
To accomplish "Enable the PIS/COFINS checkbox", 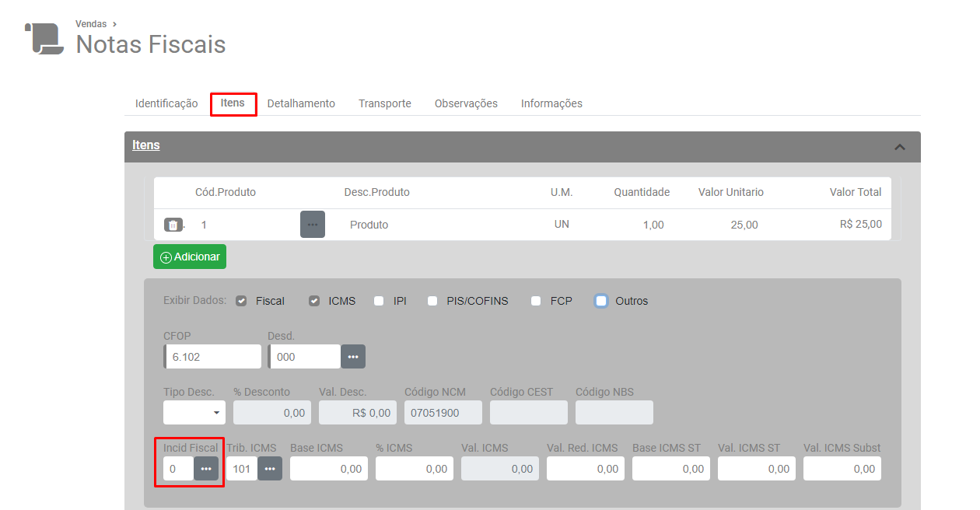I will (432, 301).
